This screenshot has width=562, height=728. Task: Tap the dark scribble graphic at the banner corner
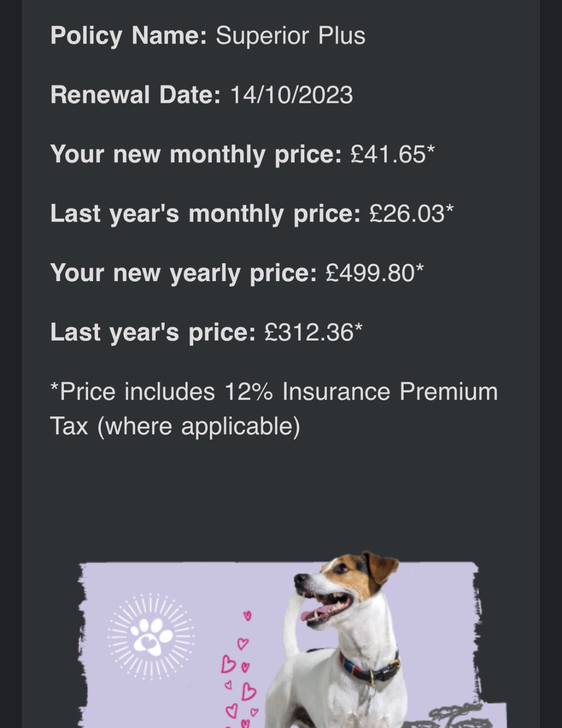(x=455, y=716)
